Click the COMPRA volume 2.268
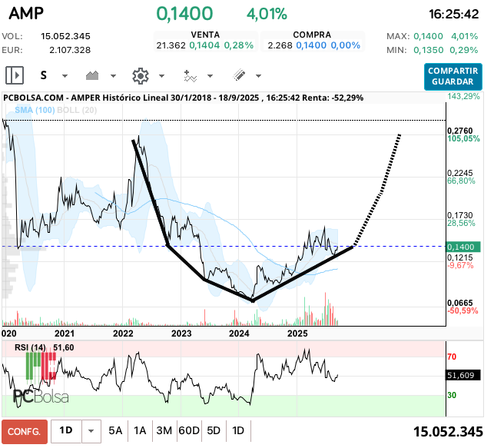This screenshot has height=448, width=494. pos(280,45)
